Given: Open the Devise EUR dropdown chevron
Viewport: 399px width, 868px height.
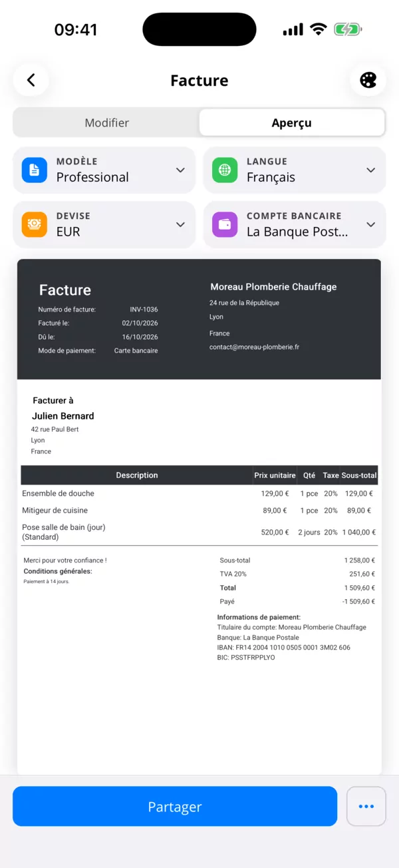Looking at the screenshot, I should pyautogui.click(x=180, y=224).
